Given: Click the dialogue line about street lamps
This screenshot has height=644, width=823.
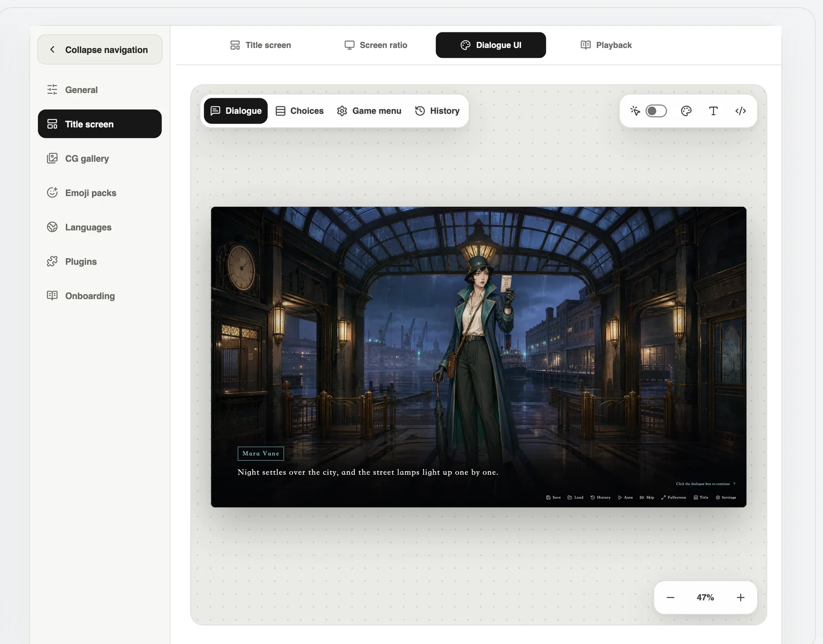Looking at the screenshot, I should click(x=368, y=472).
